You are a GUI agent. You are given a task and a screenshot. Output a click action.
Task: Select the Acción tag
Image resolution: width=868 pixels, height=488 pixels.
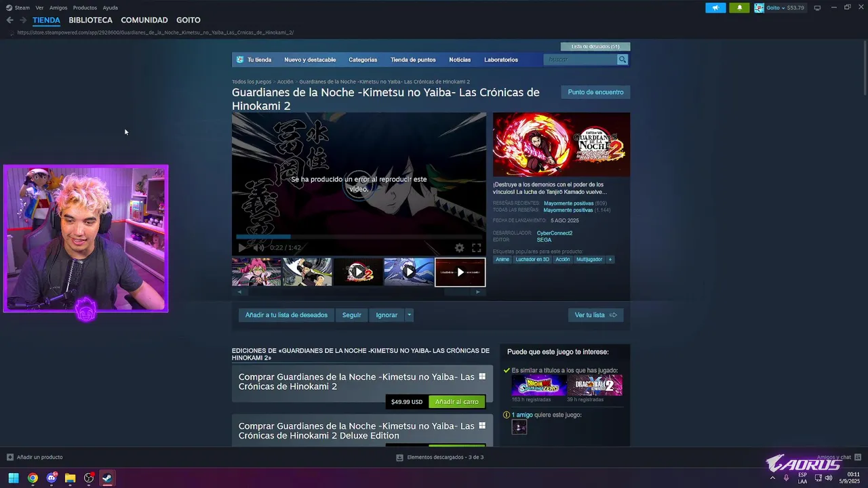[x=563, y=260]
